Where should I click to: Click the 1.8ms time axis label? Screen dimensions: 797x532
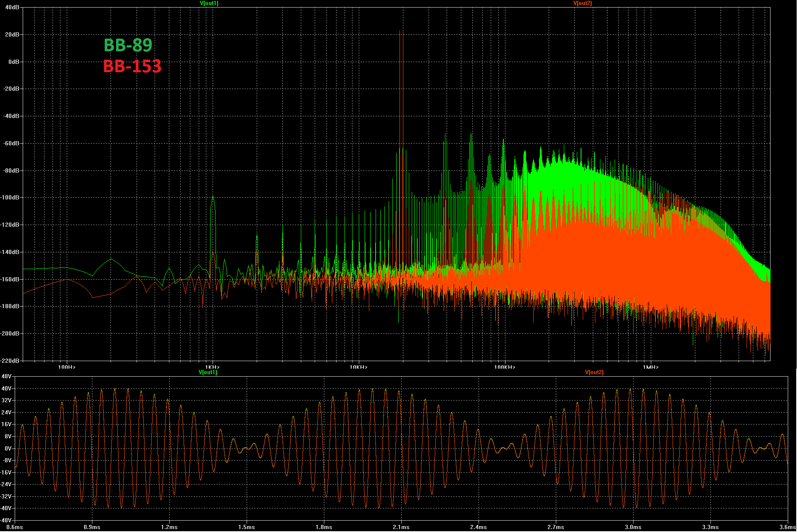324,527
